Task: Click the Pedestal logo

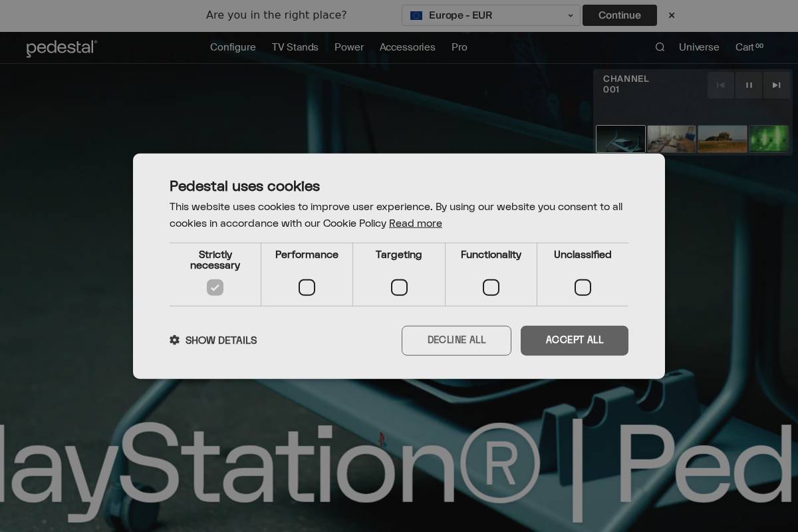Action: (x=62, y=48)
